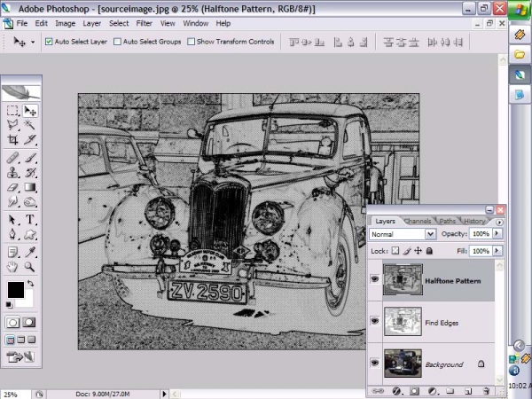
Task: Click the white background color swatch
Action: (x=27, y=302)
